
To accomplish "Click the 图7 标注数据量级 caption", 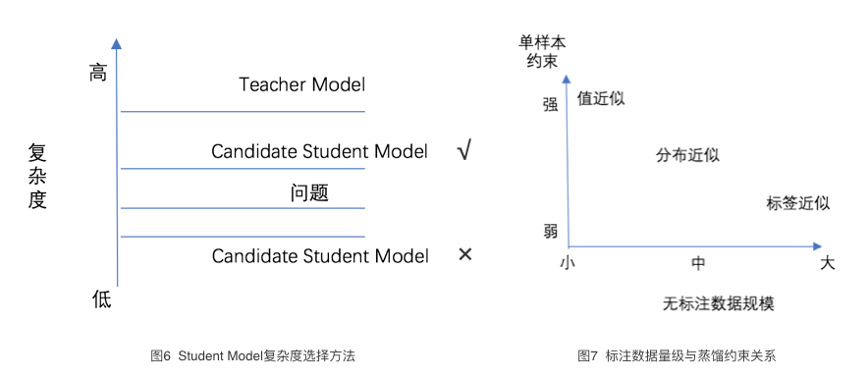I will tap(677, 355).
